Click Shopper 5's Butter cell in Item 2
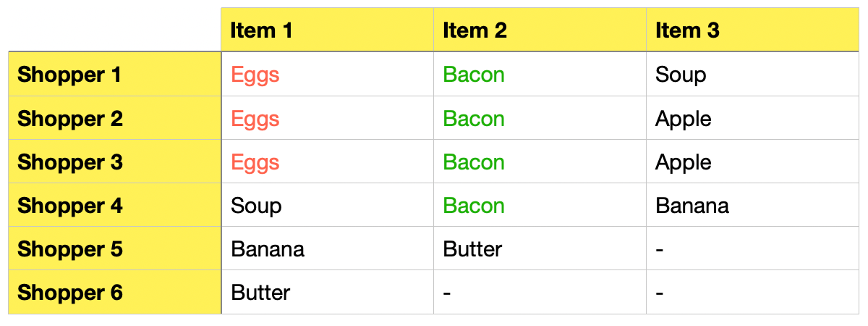 click(540, 248)
